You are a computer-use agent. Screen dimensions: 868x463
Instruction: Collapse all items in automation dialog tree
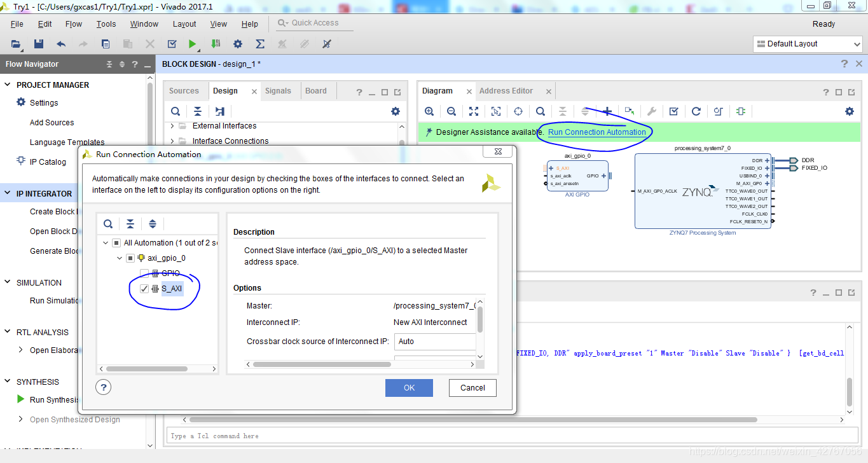(130, 224)
